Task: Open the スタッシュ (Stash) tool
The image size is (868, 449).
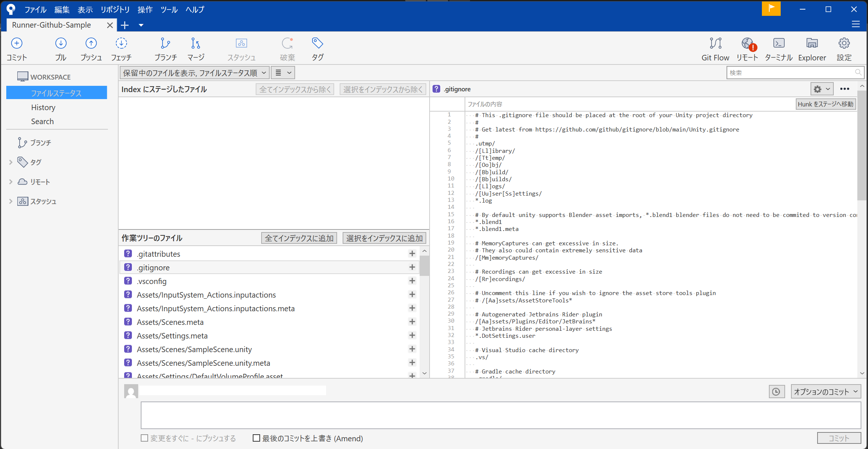Action: [241, 48]
